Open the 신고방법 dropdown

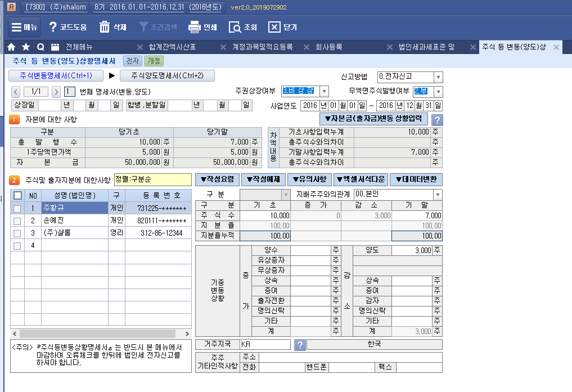tap(438, 77)
